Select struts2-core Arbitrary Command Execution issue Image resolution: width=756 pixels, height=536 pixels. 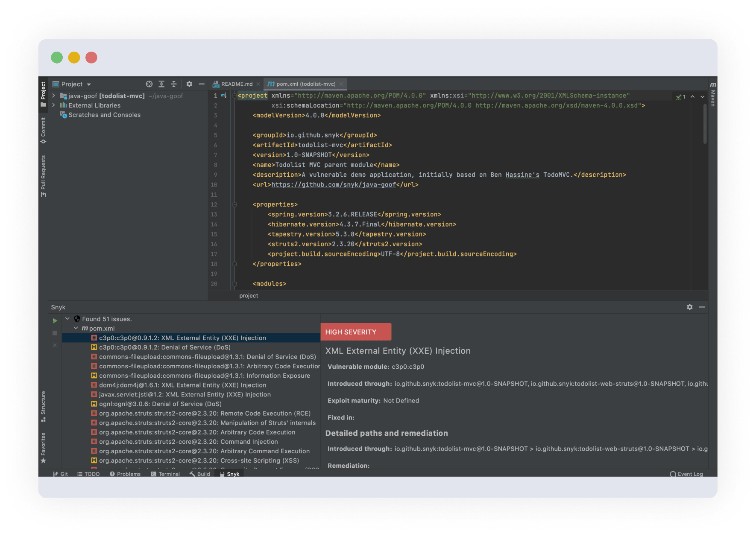191,451
